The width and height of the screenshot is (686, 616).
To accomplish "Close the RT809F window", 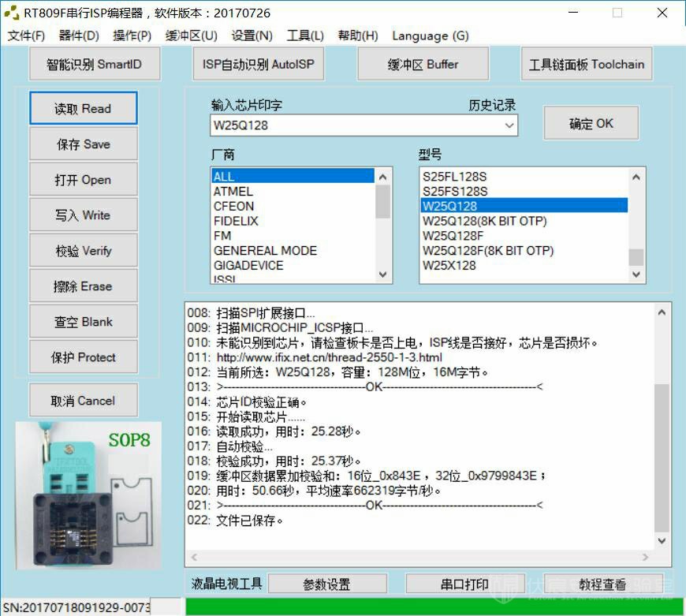I will [x=662, y=13].
